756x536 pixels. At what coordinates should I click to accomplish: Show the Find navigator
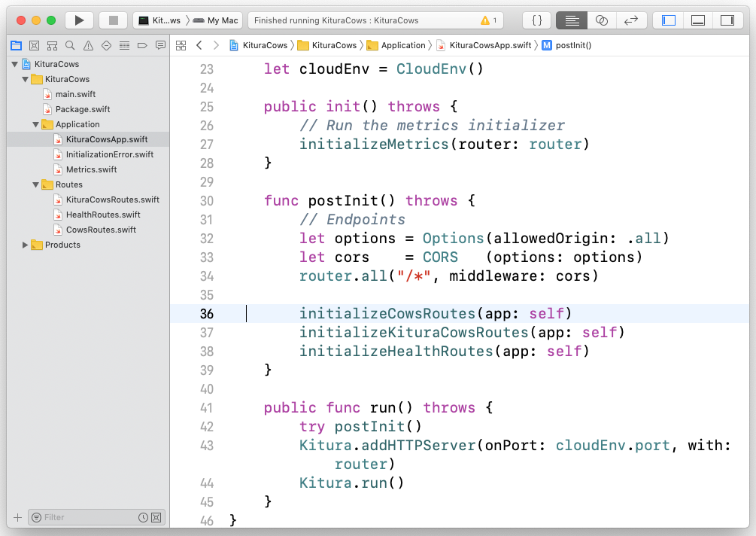click(70, 45)
